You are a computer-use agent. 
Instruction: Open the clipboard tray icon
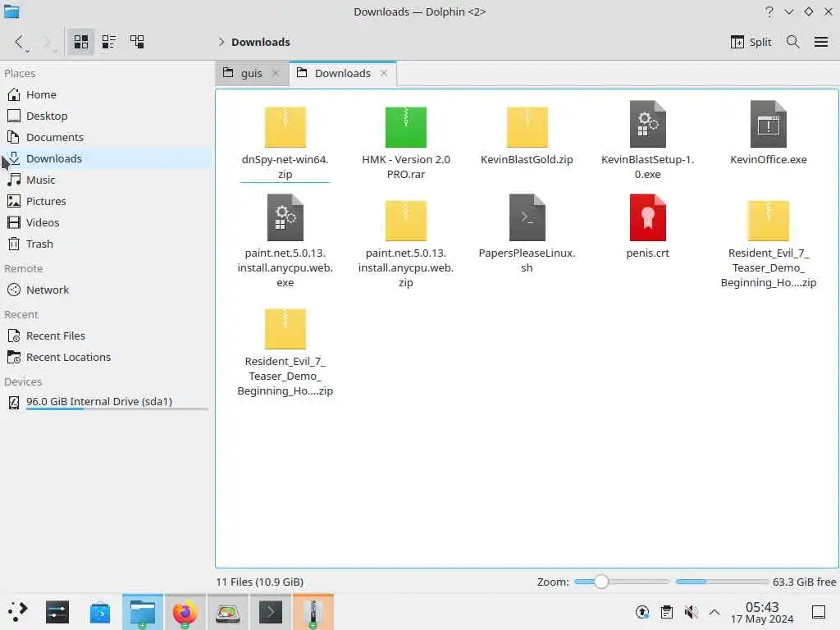[x=666, y=612]
